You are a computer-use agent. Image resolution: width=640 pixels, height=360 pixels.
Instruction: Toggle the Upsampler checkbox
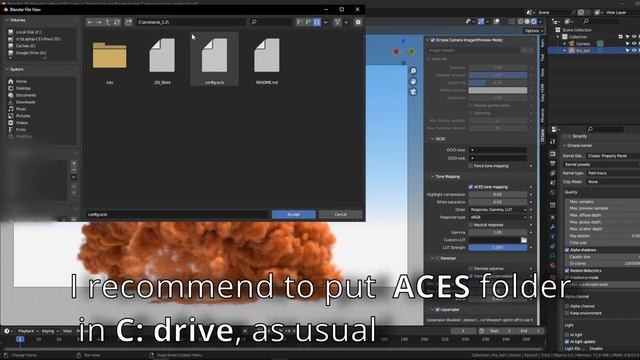[x=438, y=310]
